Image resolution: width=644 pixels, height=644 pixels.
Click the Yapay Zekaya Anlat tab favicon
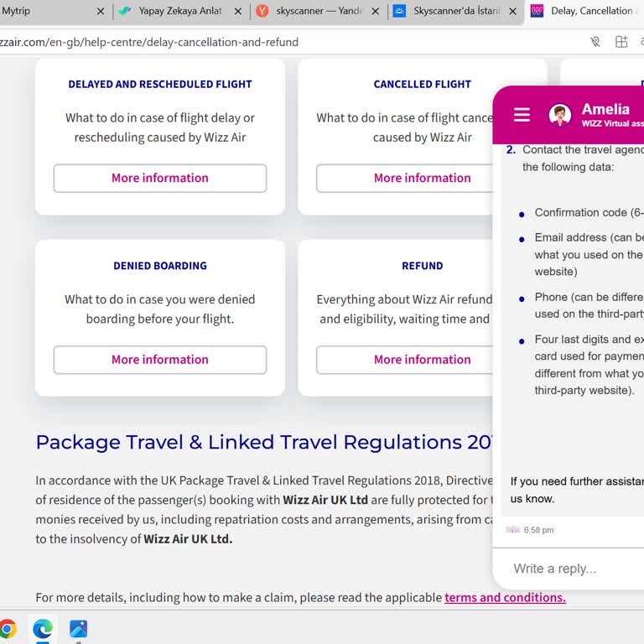pyautogui.click(x=124, y=11)
